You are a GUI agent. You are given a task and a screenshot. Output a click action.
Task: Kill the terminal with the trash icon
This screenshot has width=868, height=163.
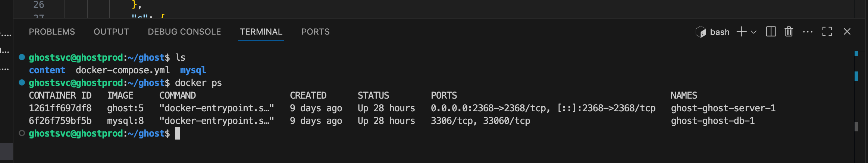pyautogui.click(x=789, y=32)
